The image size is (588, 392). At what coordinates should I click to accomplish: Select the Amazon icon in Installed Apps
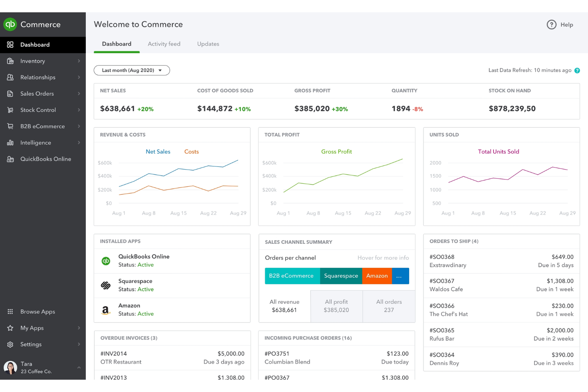(x=105, y=309)
